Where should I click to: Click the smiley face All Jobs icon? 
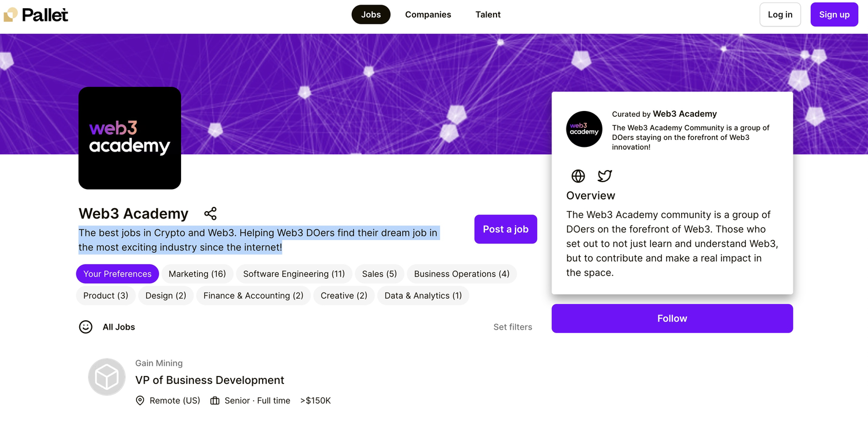(86, 327)
